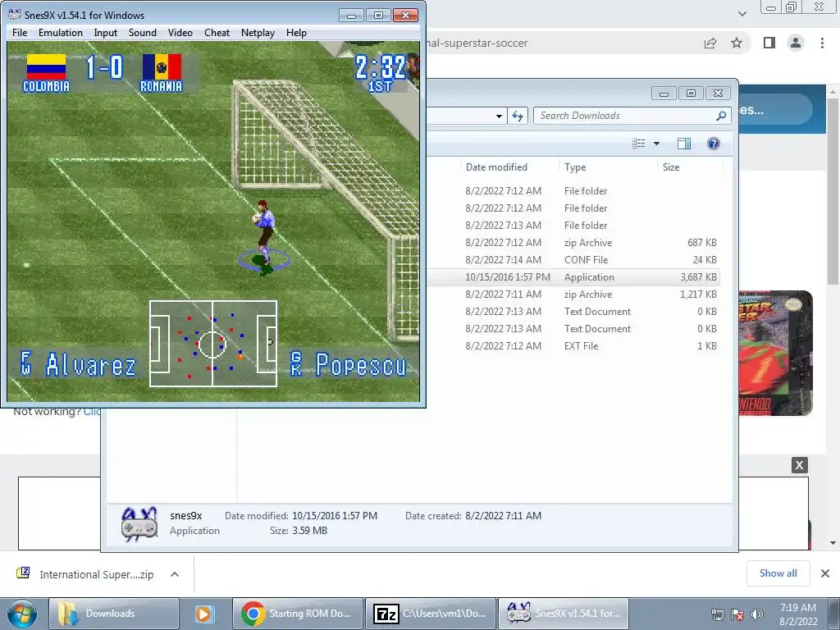
Task: Click the snes9x icon in details pane
Action: click(139, 524)
